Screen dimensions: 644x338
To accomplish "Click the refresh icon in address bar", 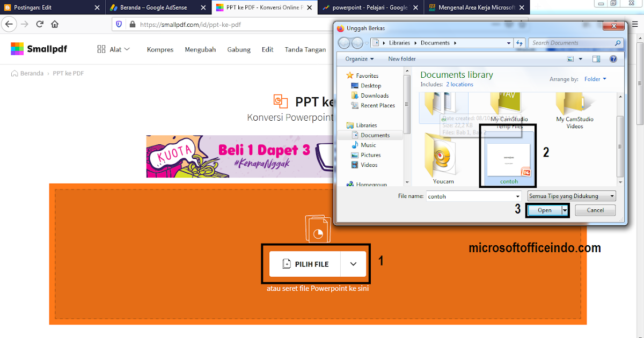I will point(40,24).
